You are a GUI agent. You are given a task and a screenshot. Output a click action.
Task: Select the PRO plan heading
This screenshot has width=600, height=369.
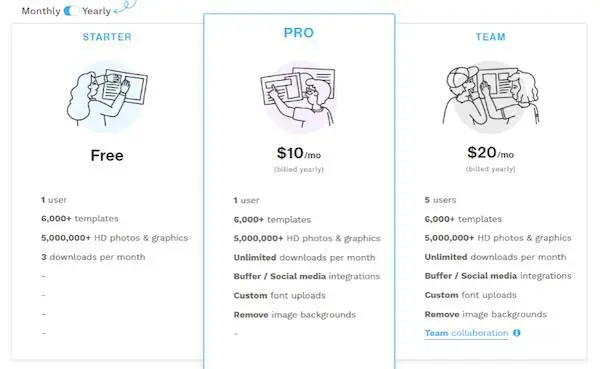299,33
